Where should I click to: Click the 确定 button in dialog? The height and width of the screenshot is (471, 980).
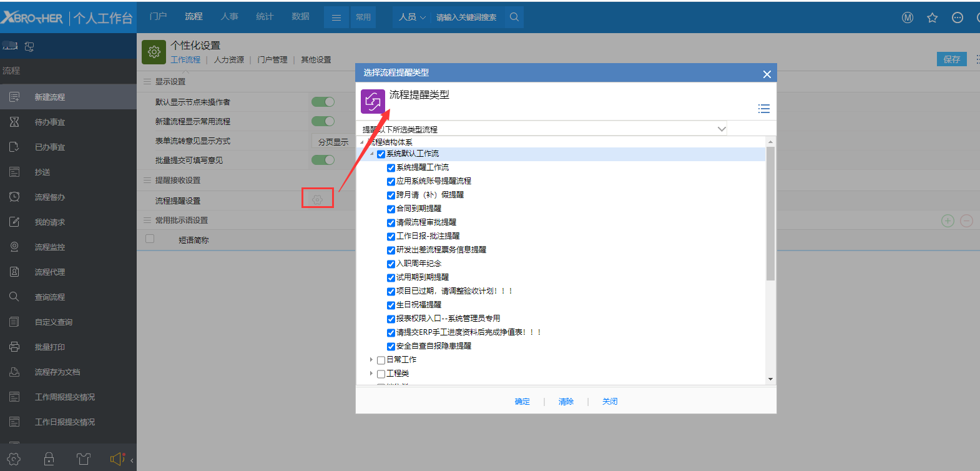pos(522,402)
